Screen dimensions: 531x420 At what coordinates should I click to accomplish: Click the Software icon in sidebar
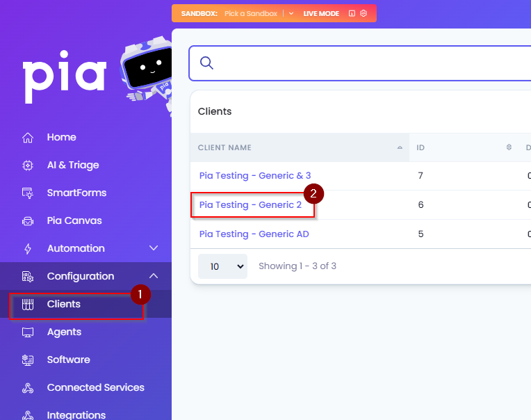pos(28,360)
